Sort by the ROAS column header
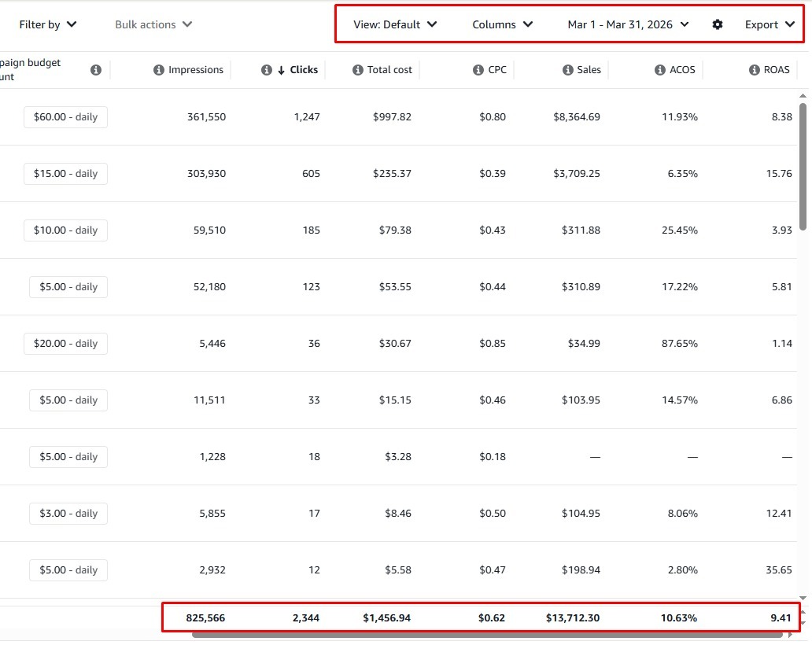This screenshot has height=645, width=812. click(777, 70)
